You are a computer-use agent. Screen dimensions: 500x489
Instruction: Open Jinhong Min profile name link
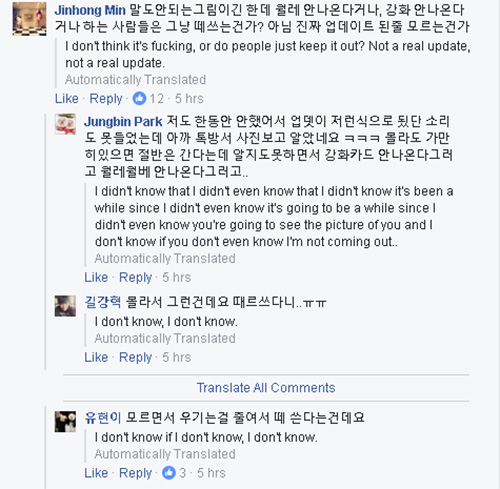coord(90,10)
